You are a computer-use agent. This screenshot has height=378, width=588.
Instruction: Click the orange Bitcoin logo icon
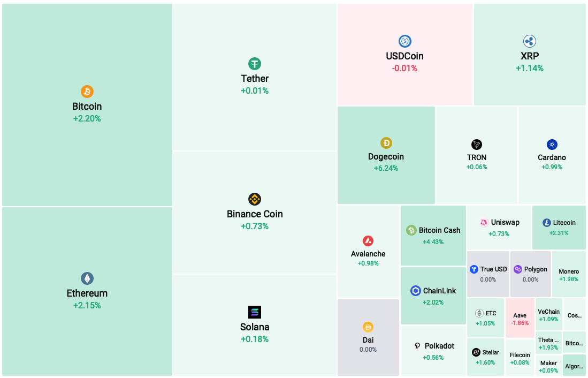click(x=87, y=92)
